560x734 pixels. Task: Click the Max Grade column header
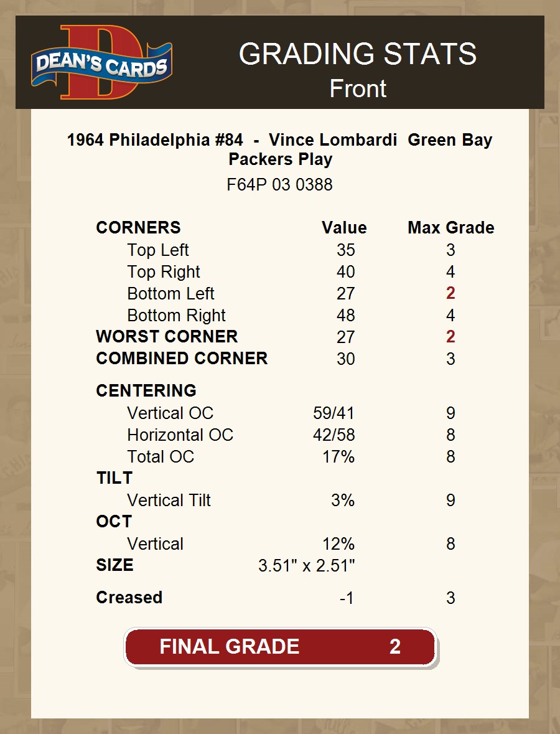(450, 228)
